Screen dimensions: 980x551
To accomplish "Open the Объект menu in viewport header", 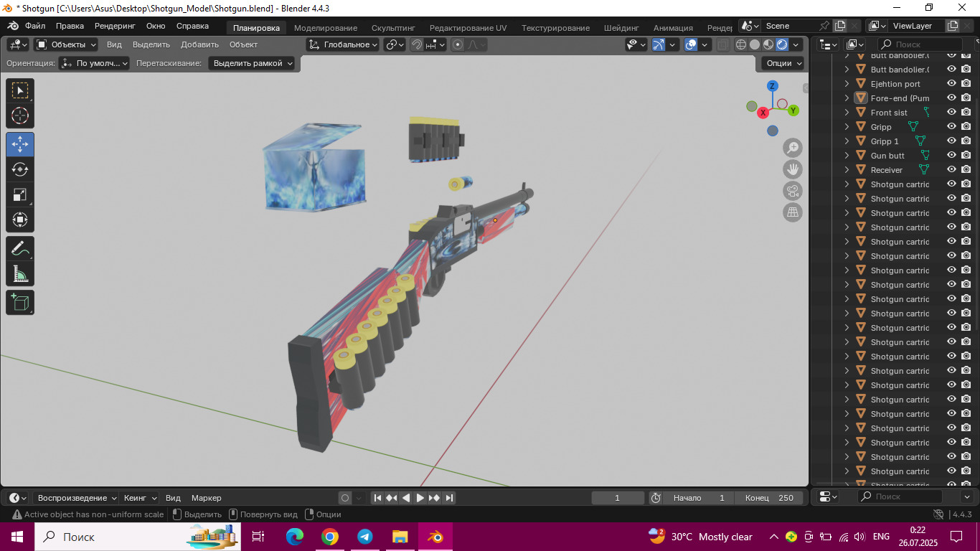I will point(243,44).
